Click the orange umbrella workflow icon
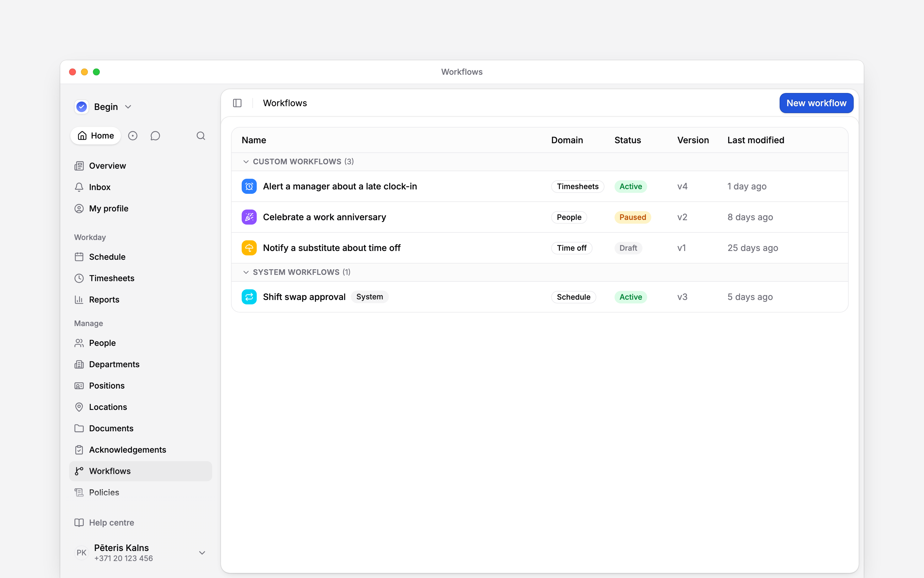This screenshot has height=578, width=924. click(x=249, y=248)
